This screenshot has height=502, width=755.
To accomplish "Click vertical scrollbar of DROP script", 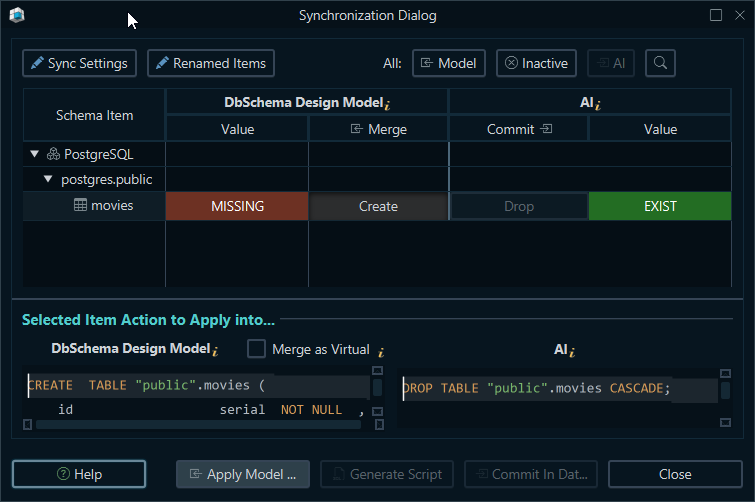I will pos(725,390).
